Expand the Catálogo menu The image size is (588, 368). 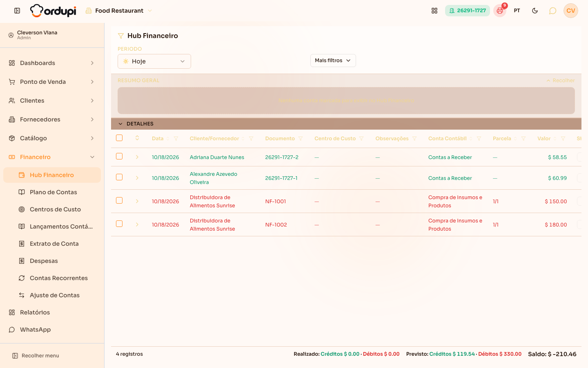click(52, 138)
